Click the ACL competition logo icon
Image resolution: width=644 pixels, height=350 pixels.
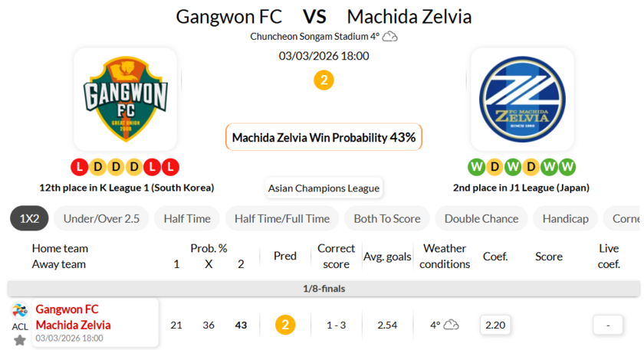20,311
